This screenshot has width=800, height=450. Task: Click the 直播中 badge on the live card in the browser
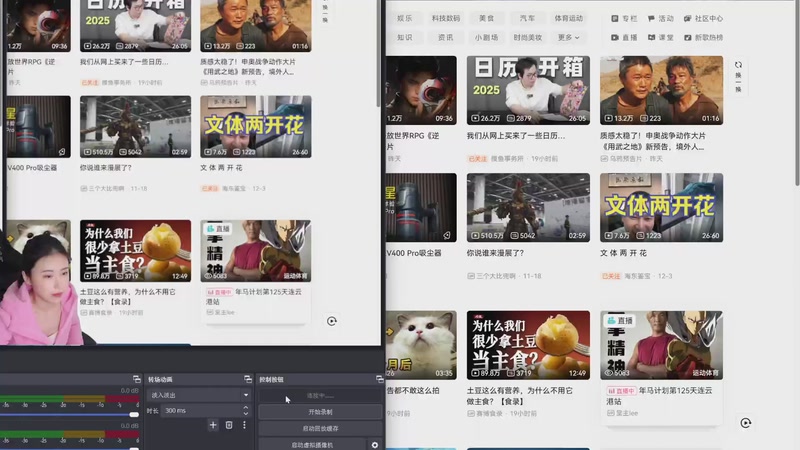click(621, 391)
